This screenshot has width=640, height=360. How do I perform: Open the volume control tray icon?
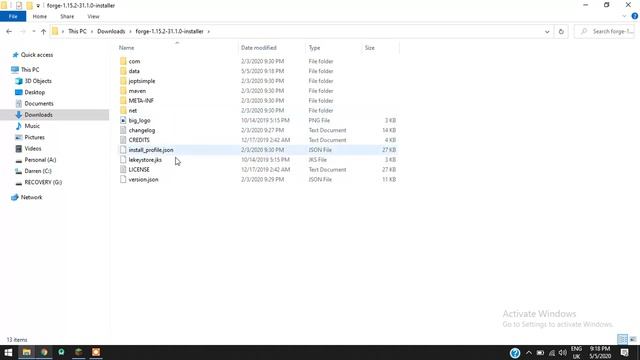[x=563, y=353]
